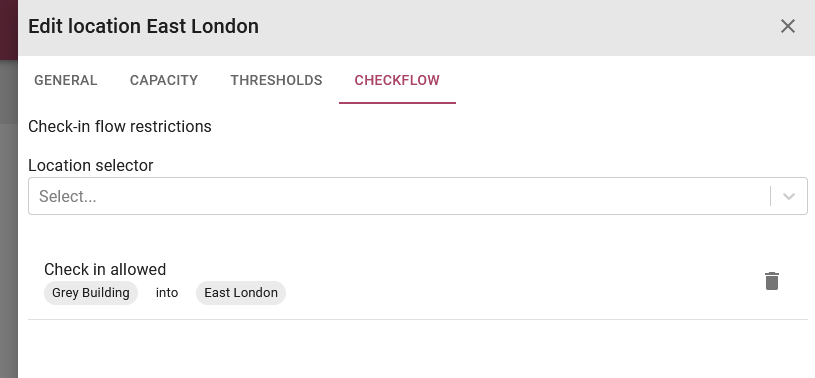This screenshot has height=378, width=815.
Task: Click the dark red app header strip
Action: click(9, 30)
